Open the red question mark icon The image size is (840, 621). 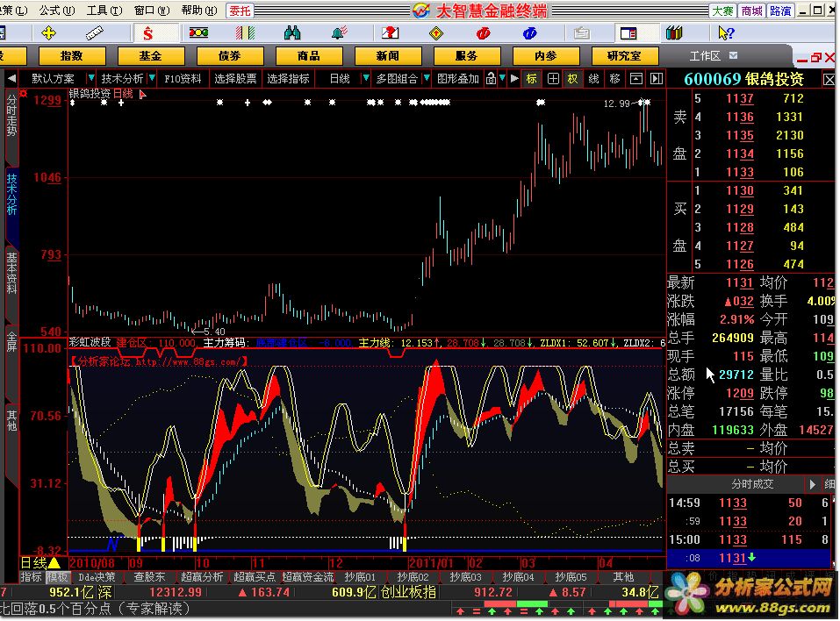(x=390, y=33)
